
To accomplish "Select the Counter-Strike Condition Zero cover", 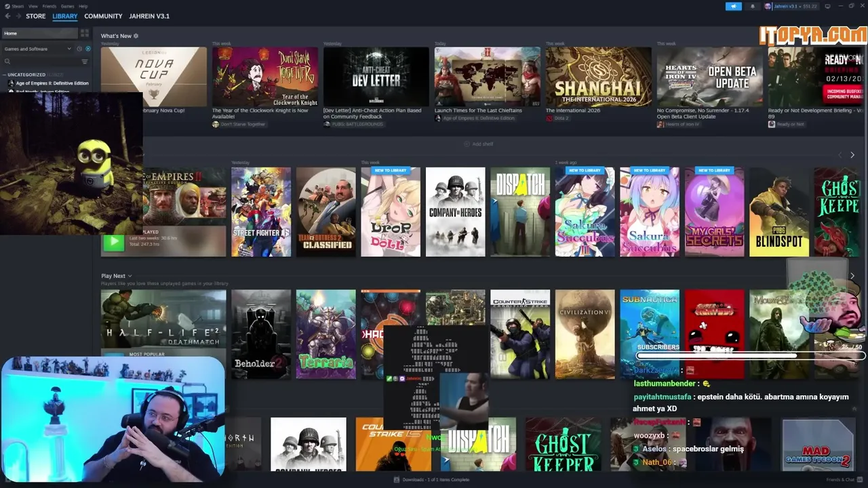I will point(520,334).
